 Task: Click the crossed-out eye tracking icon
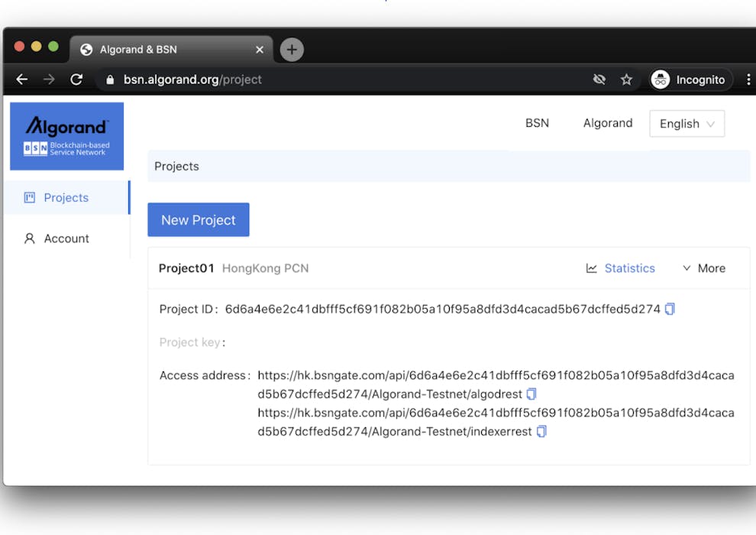tap(599, 79)
